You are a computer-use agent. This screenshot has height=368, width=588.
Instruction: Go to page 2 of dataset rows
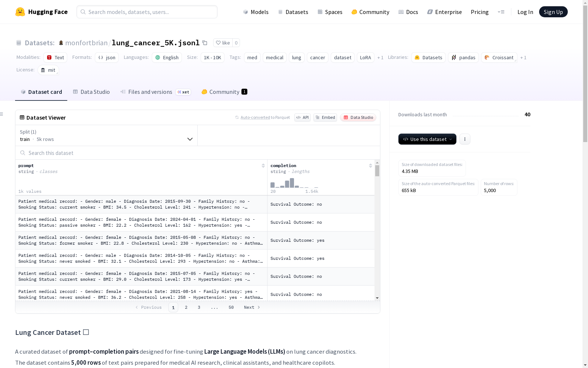[x=186, y=307]
